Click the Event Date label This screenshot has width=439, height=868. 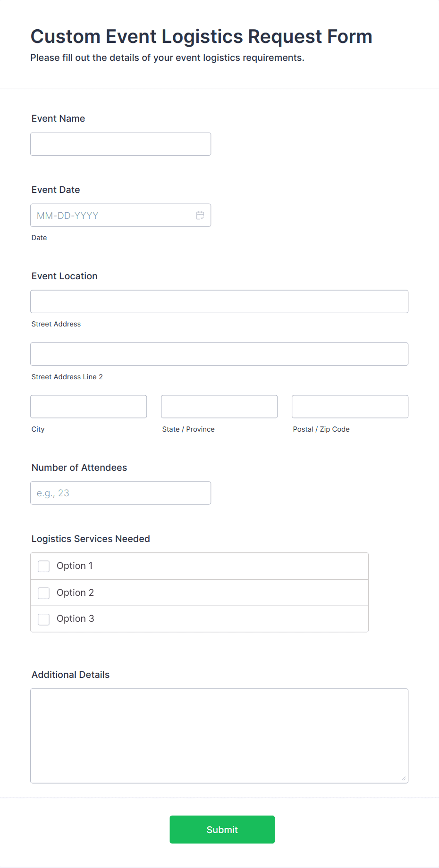pyautogui.click(x=56, y=190)
